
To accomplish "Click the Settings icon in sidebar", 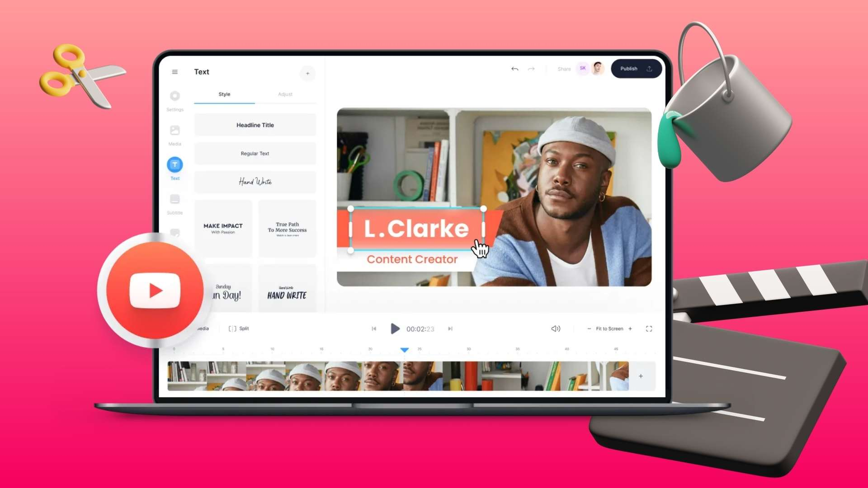I will coord(175,97).
